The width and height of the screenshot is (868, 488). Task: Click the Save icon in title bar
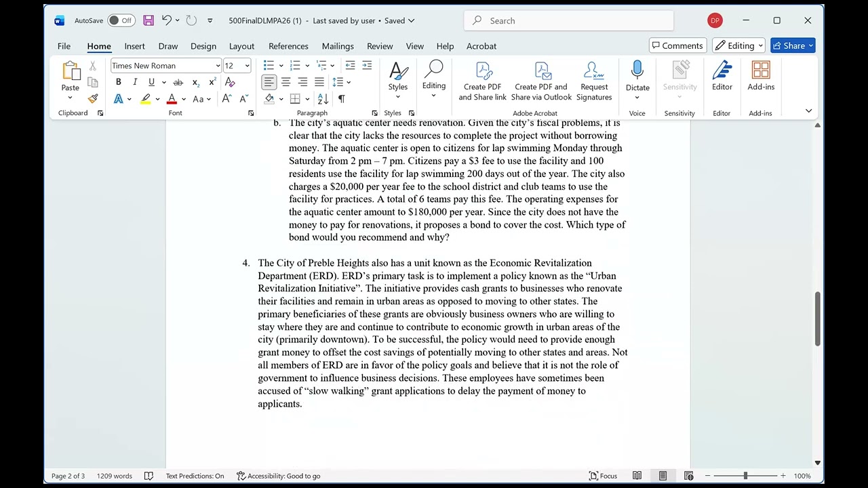[x=149, y=20]
